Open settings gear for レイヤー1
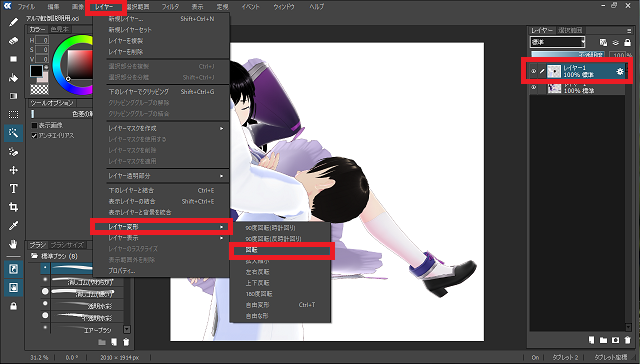Image resolution: width=640 pixels, height=364 pixels. [620, 71]
